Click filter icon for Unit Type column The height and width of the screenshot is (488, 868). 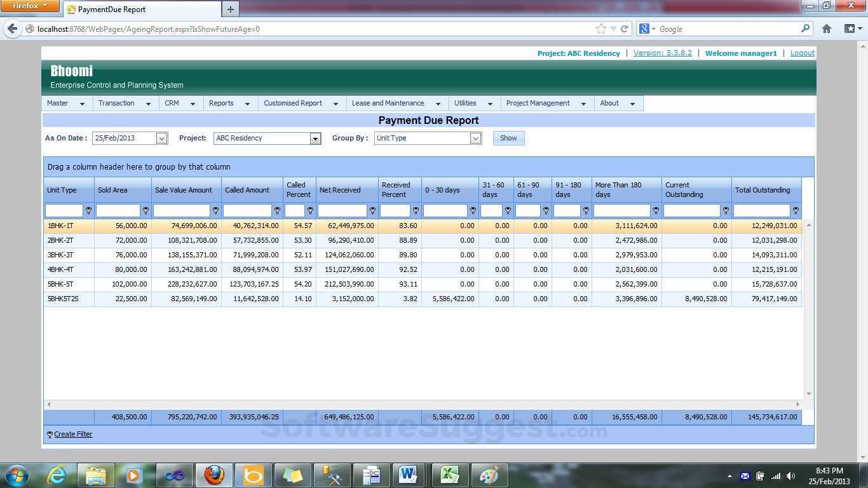pos(88,210)
